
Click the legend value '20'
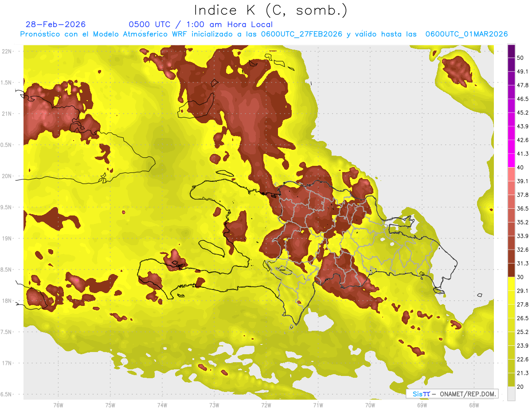pos(520,387)
